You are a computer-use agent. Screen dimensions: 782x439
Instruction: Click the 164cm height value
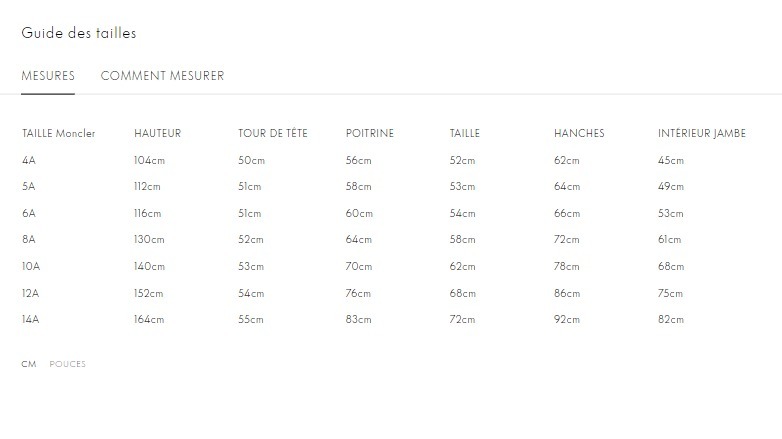[x=148, y=320]
